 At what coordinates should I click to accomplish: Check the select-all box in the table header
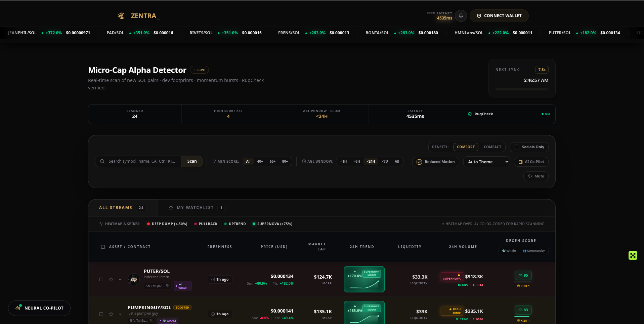tap(103, 247)
